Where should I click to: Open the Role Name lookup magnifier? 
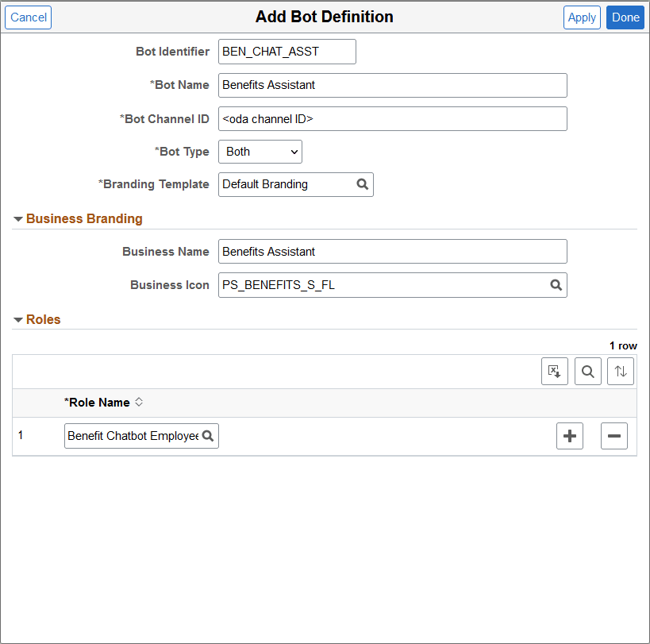(208, 435)
